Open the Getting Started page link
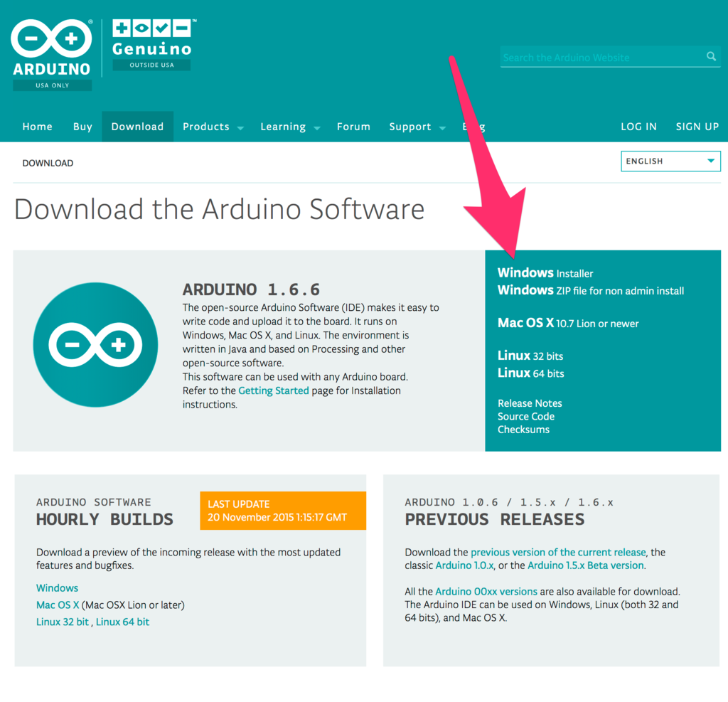 click(274, 390)
